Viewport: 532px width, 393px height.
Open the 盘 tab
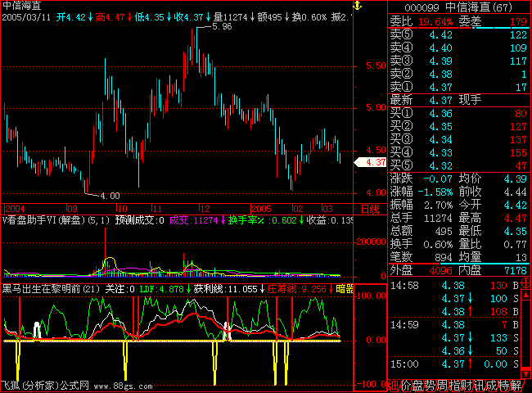click(x=418, y=386)
